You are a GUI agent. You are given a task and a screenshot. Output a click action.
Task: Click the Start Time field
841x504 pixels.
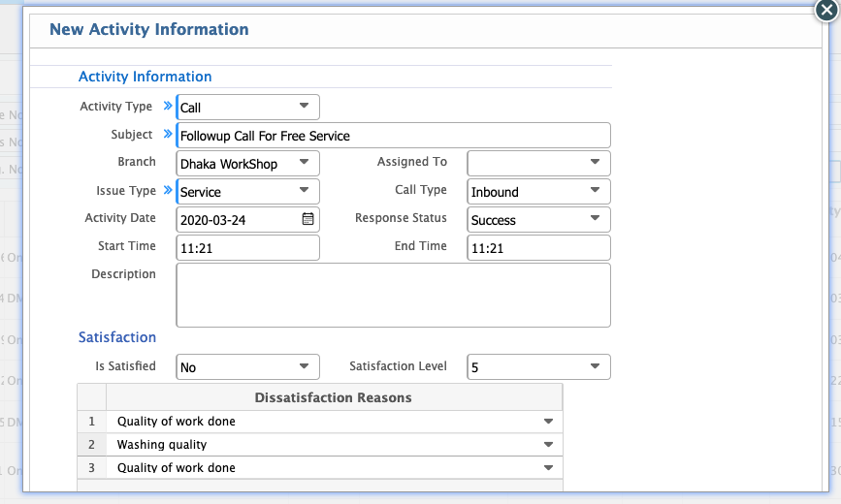point(247,248)
